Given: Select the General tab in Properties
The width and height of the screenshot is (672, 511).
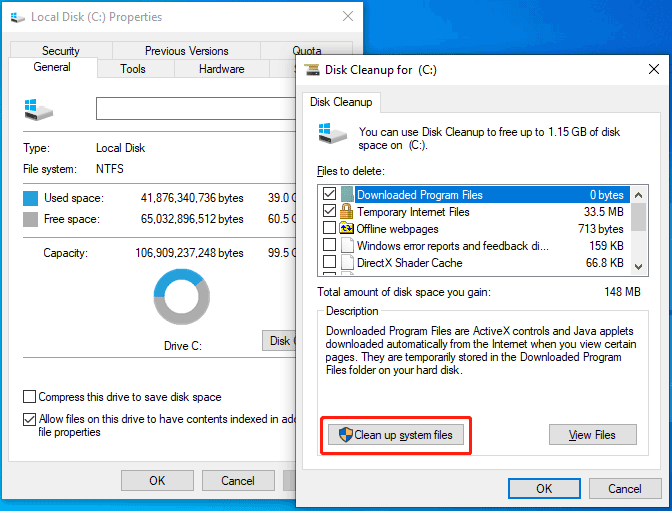Looking at the screenshot, I should 52,67.
